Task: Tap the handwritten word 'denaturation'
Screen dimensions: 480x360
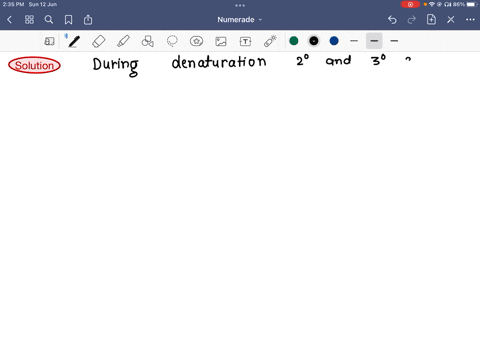Action: 219,62
